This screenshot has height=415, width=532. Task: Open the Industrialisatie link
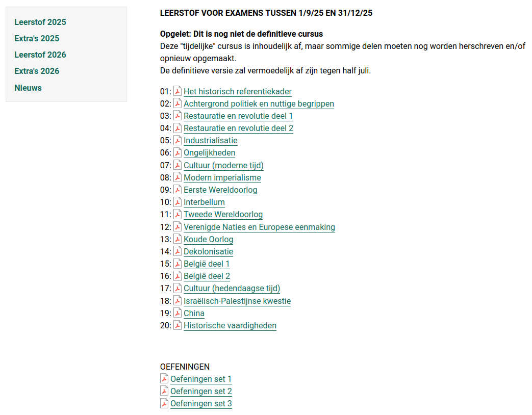[210, 140]
